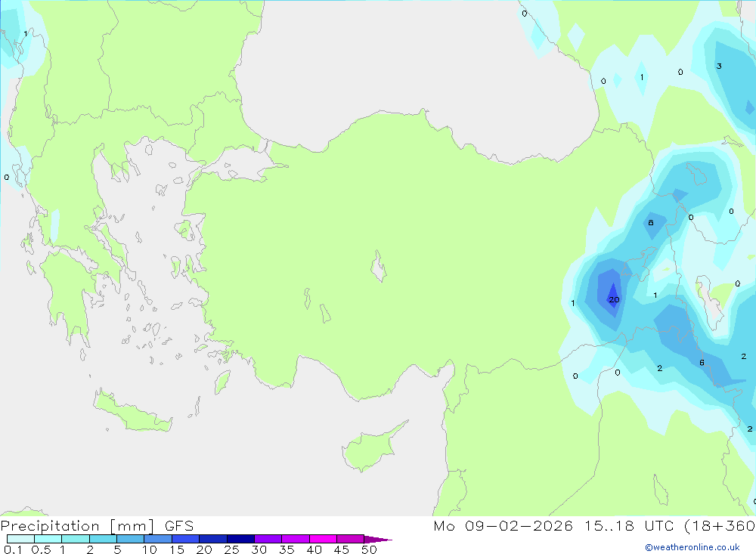This screenshot has width=756, height=554.
Task: Click the 0.5–1 mm legend color swatch
Action: [48, 539]
